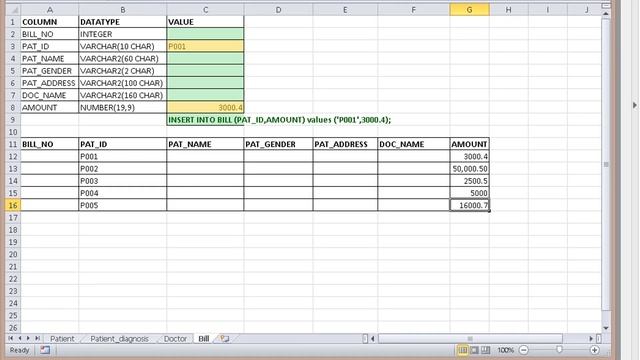Zoom in with the plus button
Image resolution: width=640 pixels, height=360 pixels.
(x=594, y=350)
